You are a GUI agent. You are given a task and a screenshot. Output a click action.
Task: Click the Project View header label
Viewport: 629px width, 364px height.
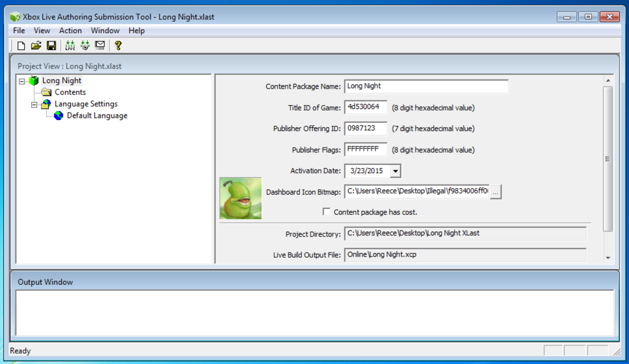pyautogui.click(x=69, y=66)
